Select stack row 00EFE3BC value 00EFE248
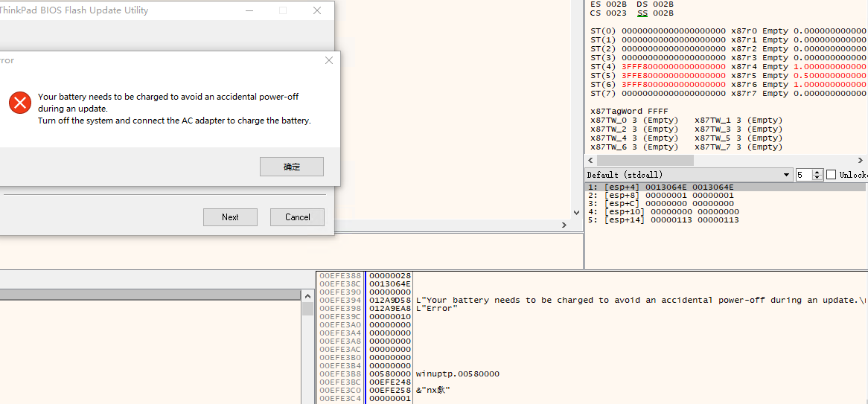Screen dimensions: 868x404 pos(592,382)
